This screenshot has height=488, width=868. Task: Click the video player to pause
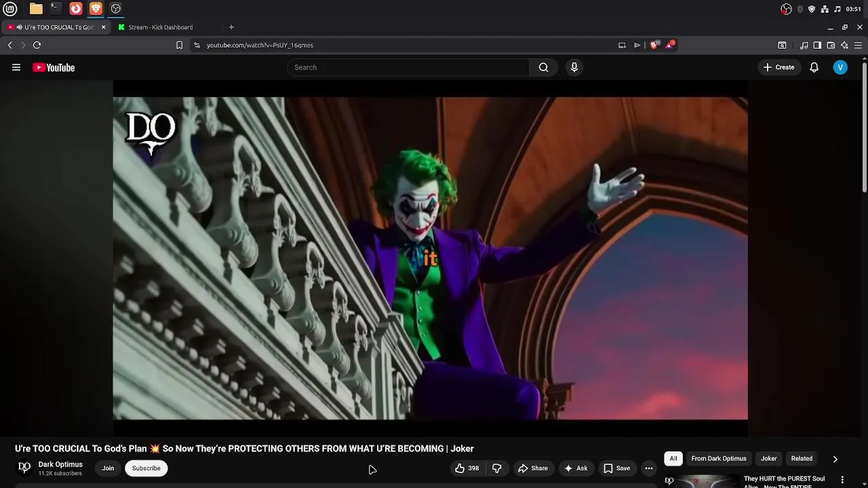click(x=430, y=258)
